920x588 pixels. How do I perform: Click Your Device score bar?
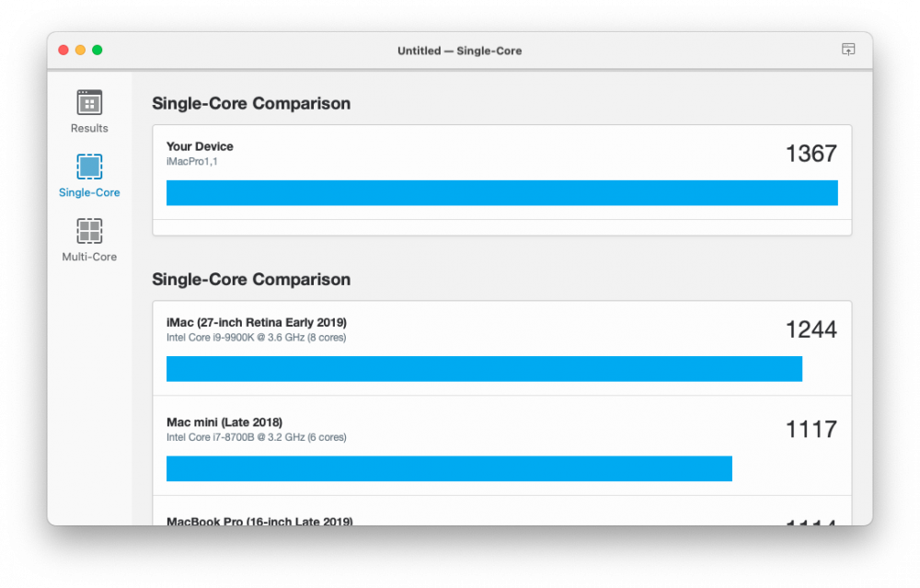coord(501,192)
